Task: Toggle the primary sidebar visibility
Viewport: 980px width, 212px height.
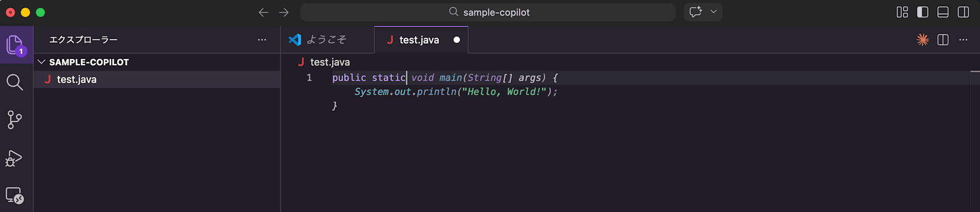Action: pyautogui.click(x=923, y=12)
